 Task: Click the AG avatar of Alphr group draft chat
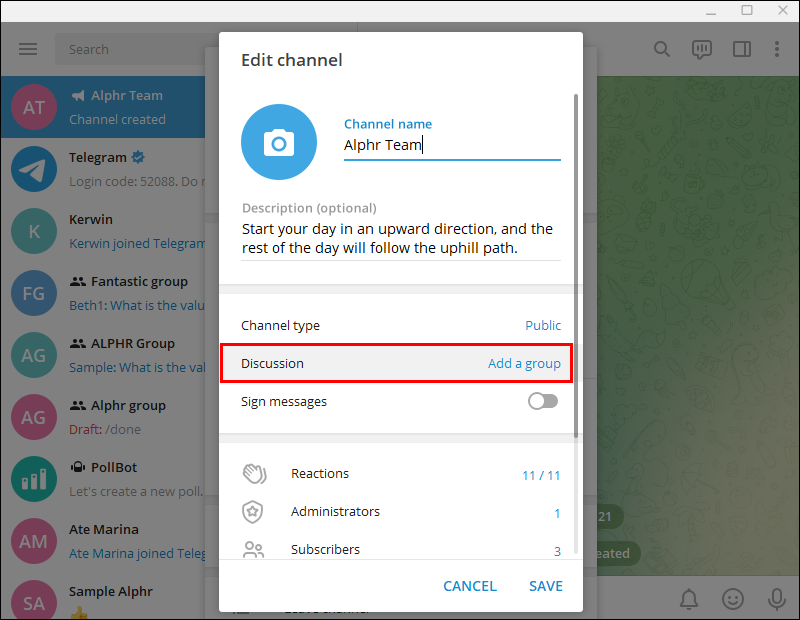pos(34,417)
